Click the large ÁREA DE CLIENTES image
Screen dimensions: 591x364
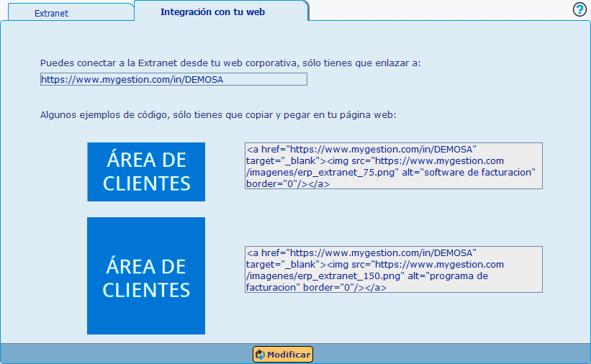point(146,276)
